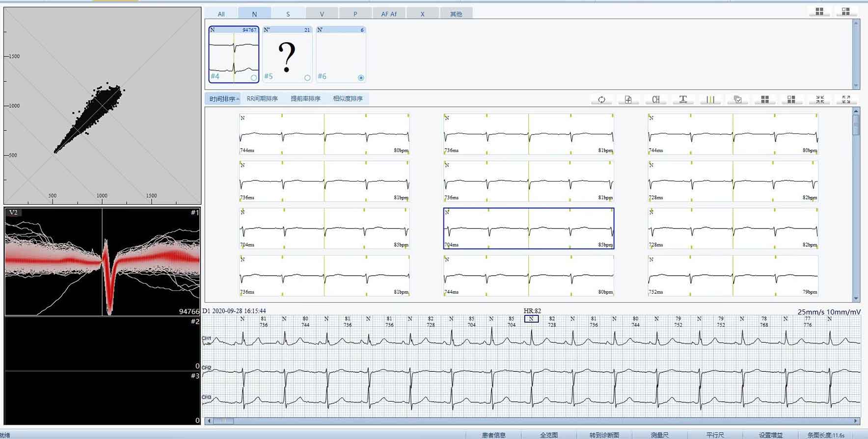Viewport: 868px width, 439px height.
Task: Click the refresh/rotate icon in beat toolbar
Action: 601,99
